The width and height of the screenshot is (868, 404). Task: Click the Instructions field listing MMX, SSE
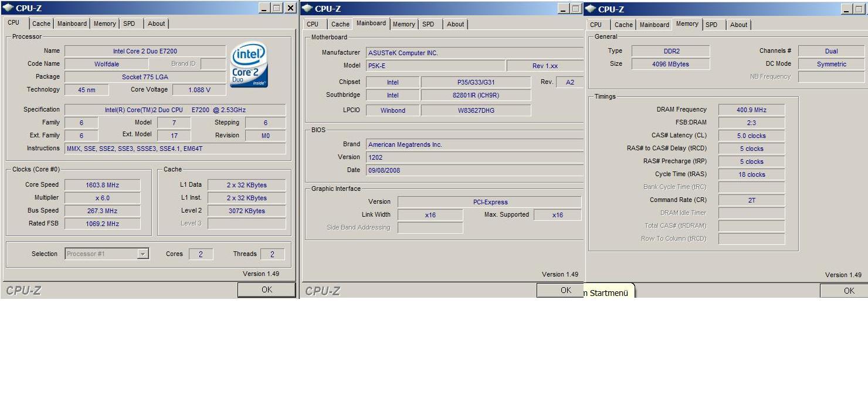pos(175,149)
